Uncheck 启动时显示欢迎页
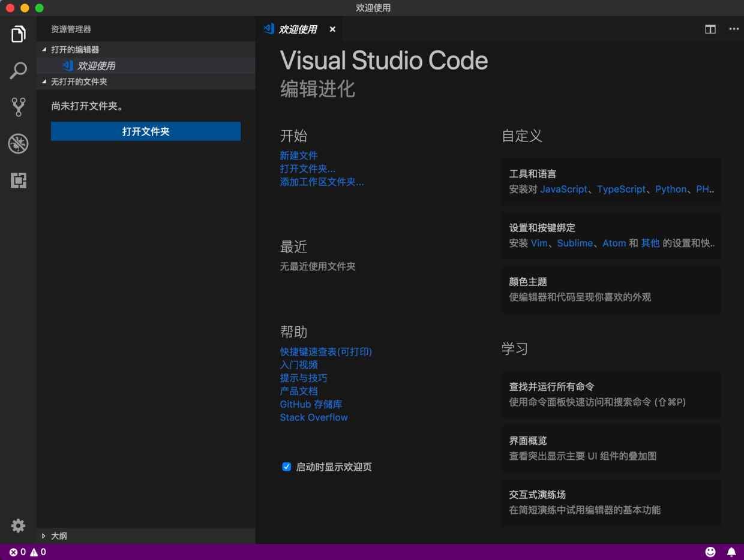Screen dimensions: 744x560 point(286,466)
